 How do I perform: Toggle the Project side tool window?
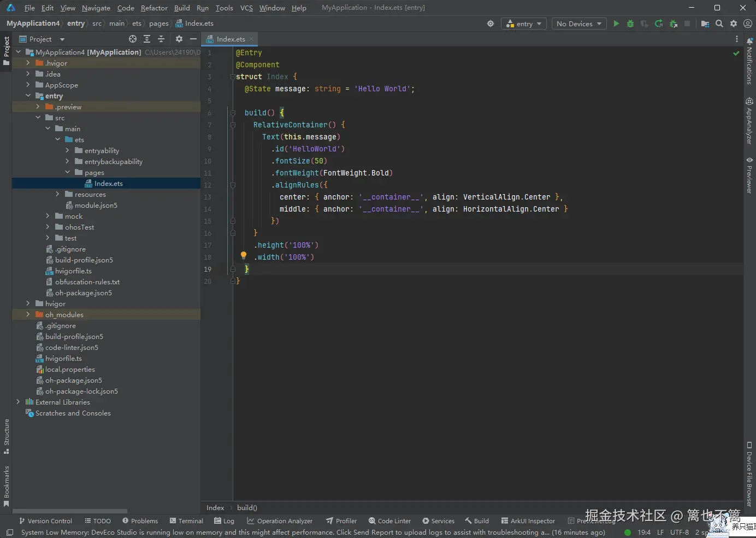(x=7, y=51)
